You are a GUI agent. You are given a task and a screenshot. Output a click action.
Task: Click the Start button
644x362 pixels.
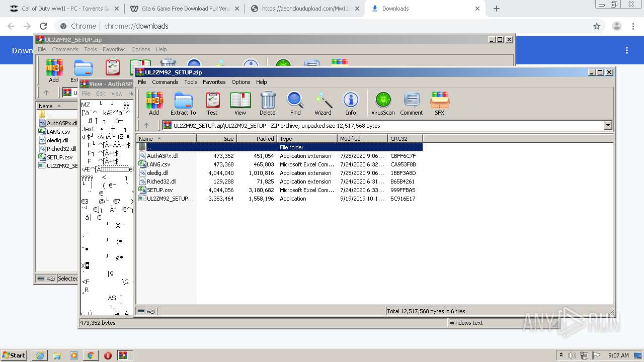[14, 355]
